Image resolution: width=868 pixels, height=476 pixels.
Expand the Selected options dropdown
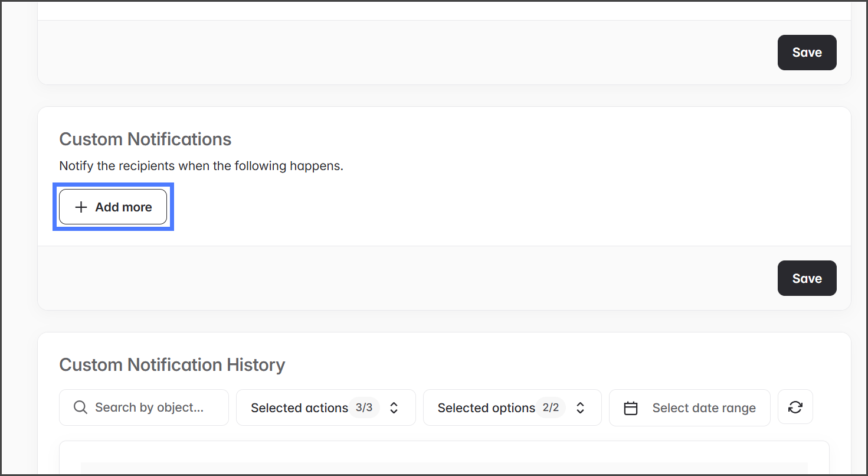point(486,408)
